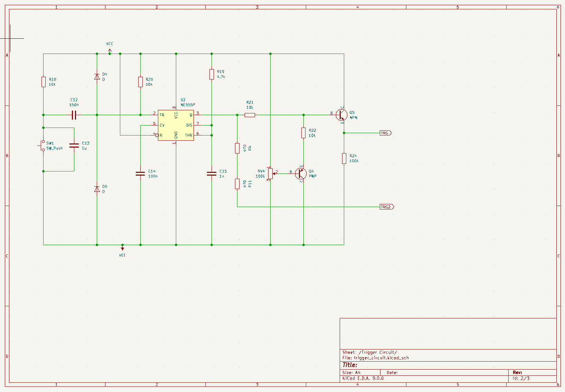Image resolution: width=565 pixels, height=392 pixels.
Task: Click the '150n' value of C12
Action: coord(74,105)
